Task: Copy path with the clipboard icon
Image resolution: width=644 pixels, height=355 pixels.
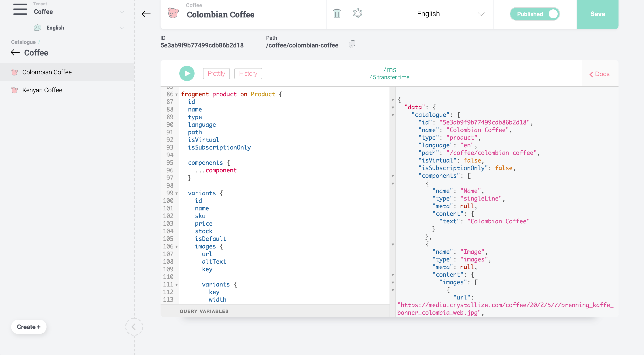Action: point(352,44)
